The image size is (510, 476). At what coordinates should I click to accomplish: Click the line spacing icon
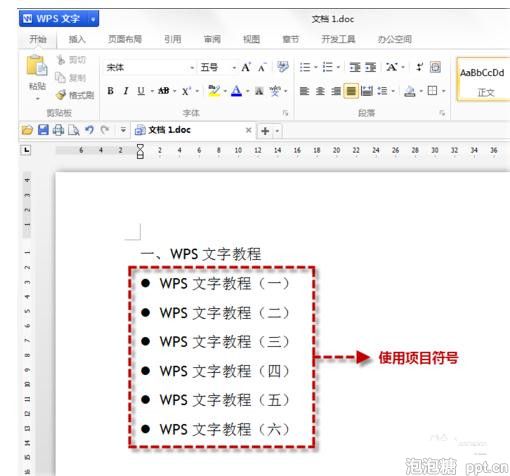[x=382, y=91]
